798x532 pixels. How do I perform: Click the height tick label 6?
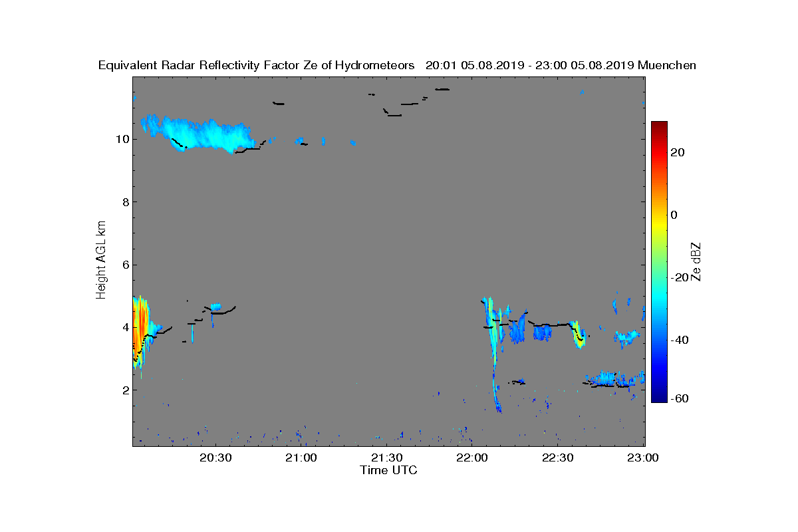coord(124,265)
